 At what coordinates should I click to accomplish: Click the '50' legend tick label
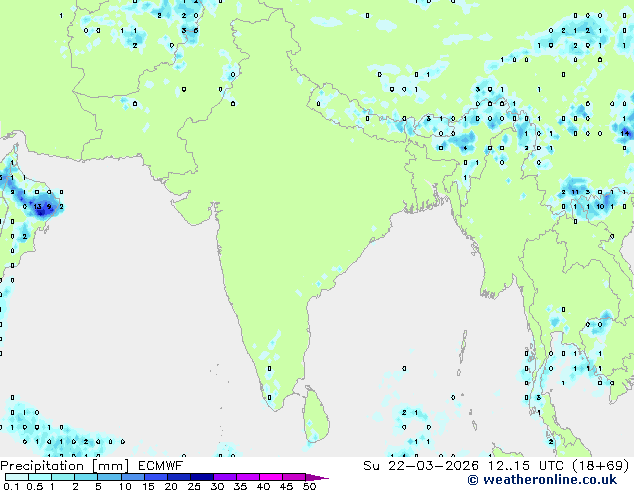[x=310, y=486]
